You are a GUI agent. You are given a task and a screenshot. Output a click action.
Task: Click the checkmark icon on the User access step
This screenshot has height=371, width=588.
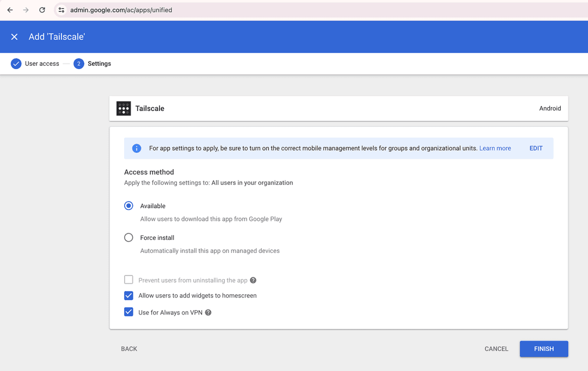(x=16, y=64)
